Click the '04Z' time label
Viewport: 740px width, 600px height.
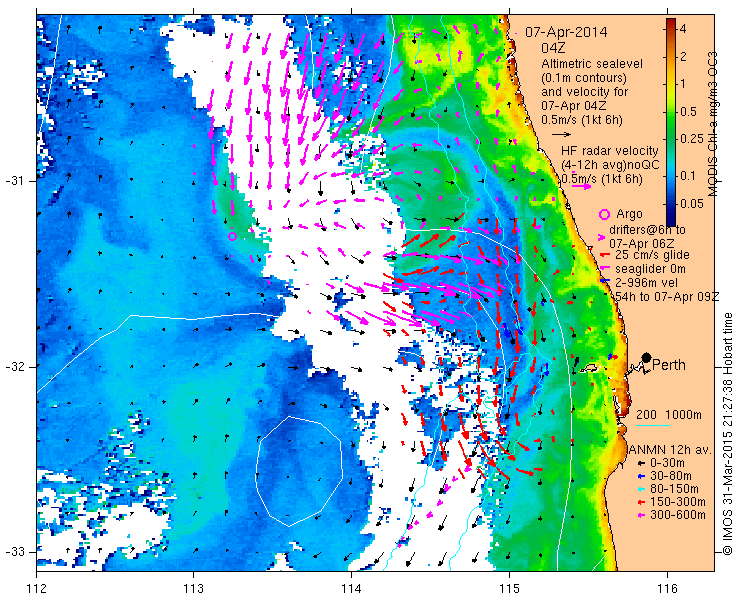553,48
